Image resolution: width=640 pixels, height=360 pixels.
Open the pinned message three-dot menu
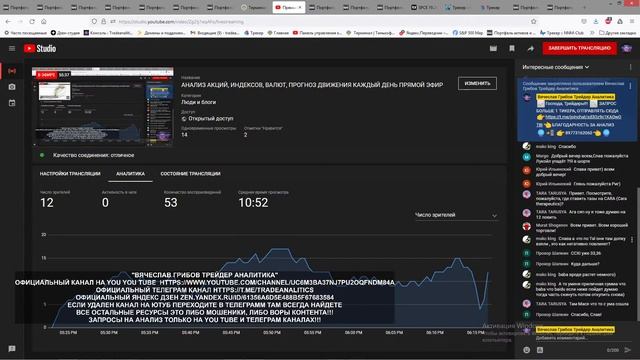pos(630,86)
